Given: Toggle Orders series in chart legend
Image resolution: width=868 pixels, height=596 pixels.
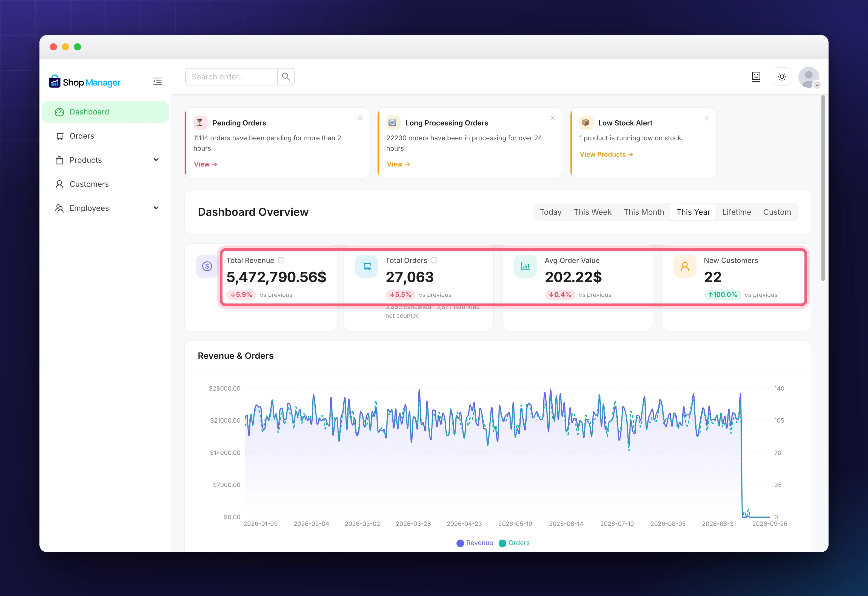Looking at the screenshot, I should pyautogui.click(x=514, y=543).
